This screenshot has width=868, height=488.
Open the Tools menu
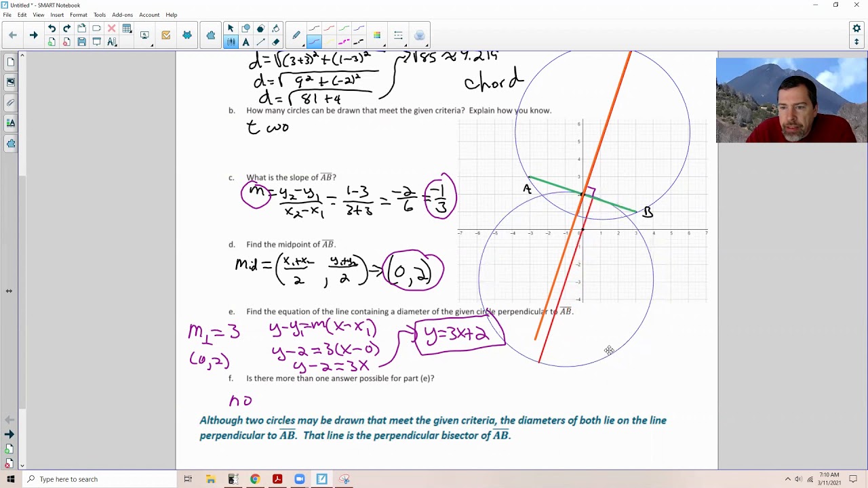click(100, 15)
